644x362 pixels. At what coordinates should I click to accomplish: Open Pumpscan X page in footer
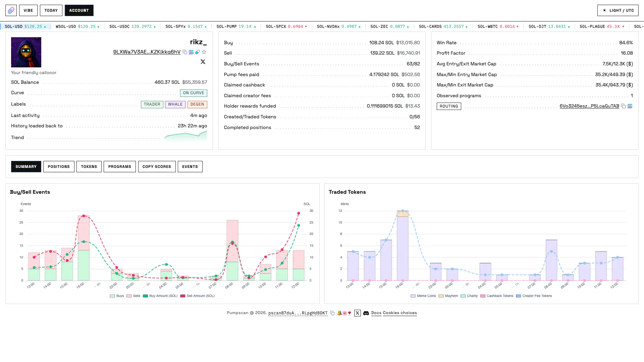358,313
